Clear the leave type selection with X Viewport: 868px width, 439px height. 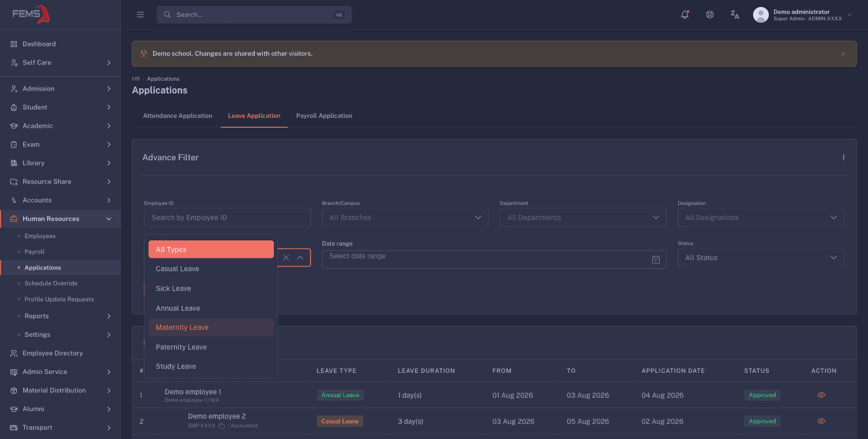coord(286,257)
